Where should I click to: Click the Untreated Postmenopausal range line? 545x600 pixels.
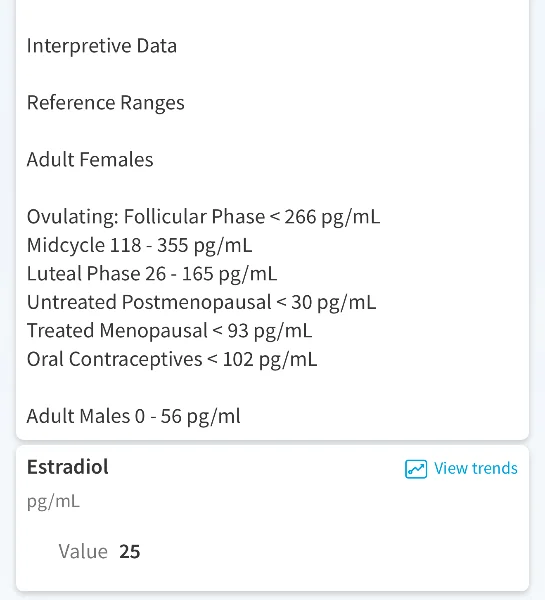(x=201, y=302)
